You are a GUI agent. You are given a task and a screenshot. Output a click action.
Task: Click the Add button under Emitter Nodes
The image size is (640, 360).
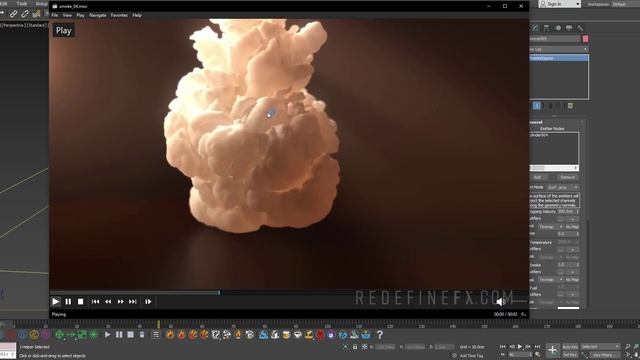coord(537,177)
